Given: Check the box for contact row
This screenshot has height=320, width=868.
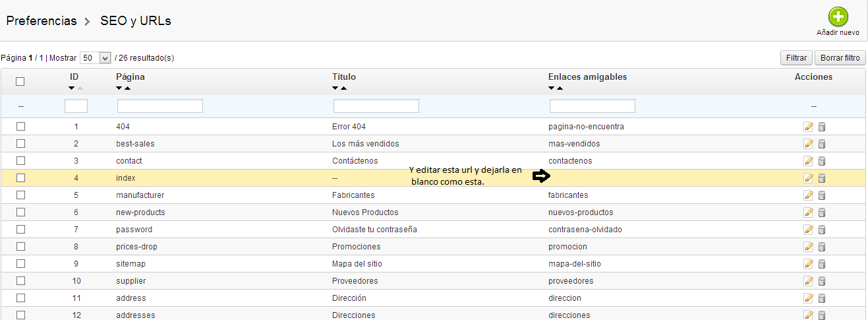Looking at the screenshot, I should click(20, 161).
